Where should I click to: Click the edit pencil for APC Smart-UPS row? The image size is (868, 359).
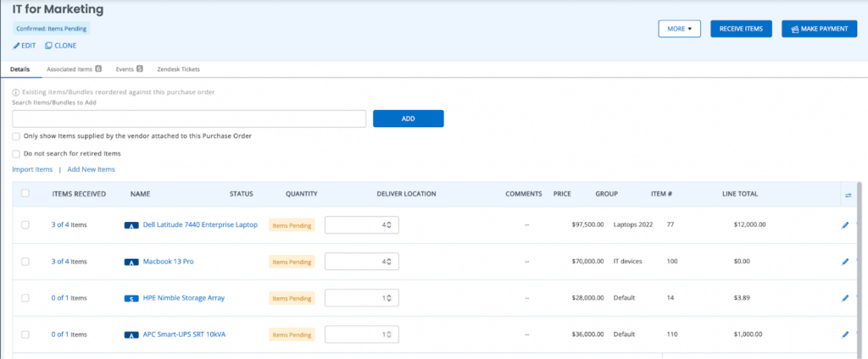(845, 334)
